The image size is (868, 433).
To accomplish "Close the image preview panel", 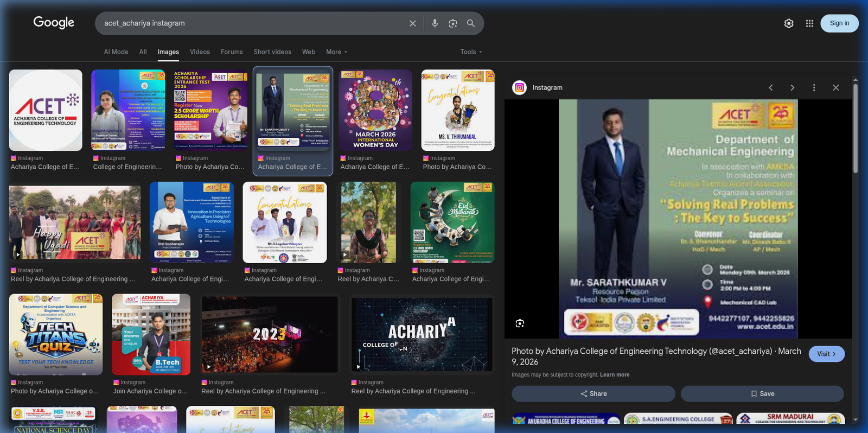I will 835,87.
